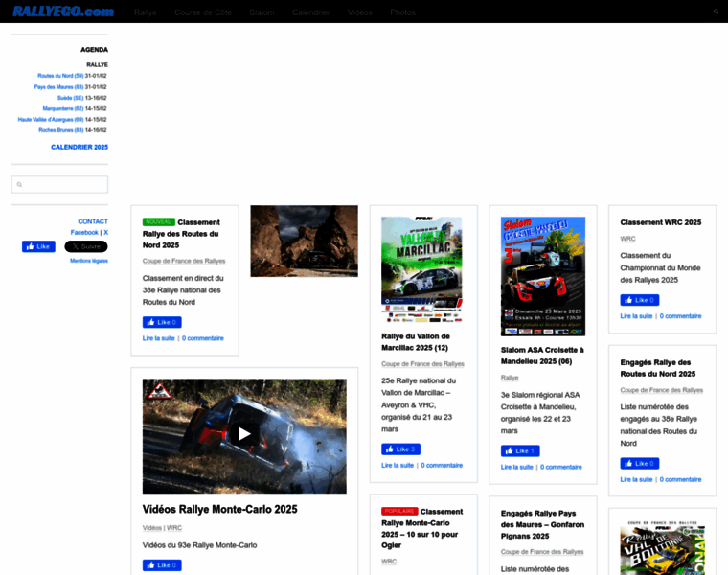Open Rallye du Vallon de Marcillac 2025 title

coord(416,342)
